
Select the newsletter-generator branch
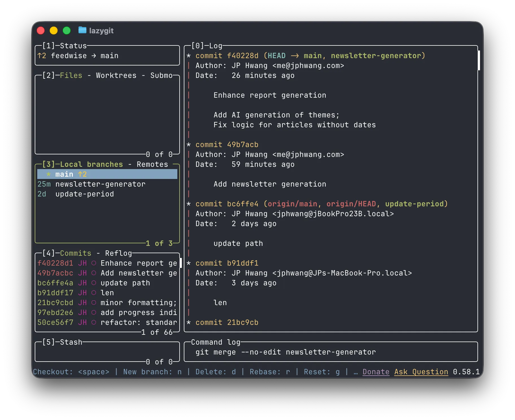click(x=101, y=184)
